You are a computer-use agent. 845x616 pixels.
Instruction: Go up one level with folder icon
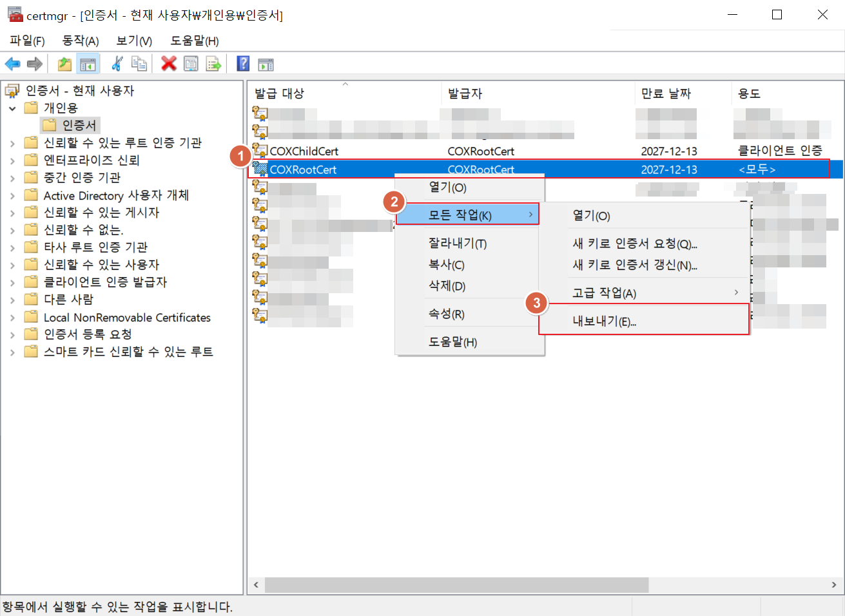pos(64,64)
